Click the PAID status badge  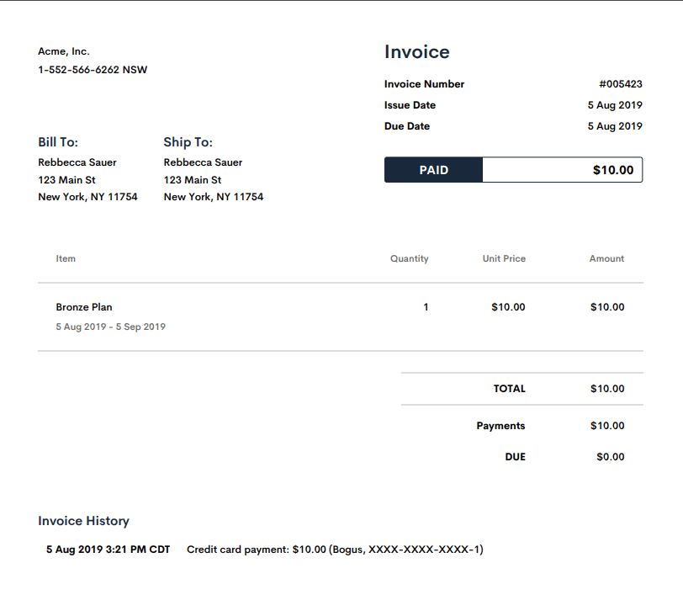433,170
